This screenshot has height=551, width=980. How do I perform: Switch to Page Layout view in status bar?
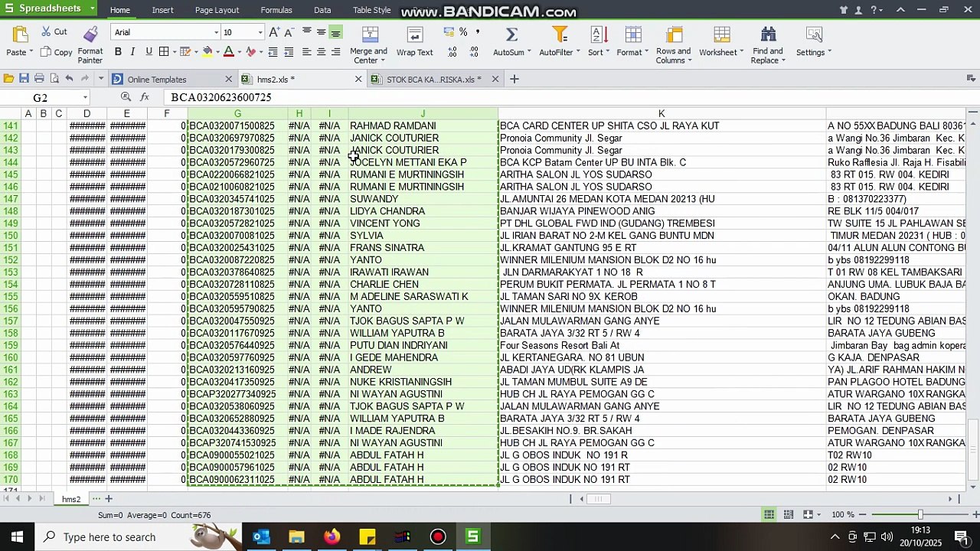coord(788,514)
